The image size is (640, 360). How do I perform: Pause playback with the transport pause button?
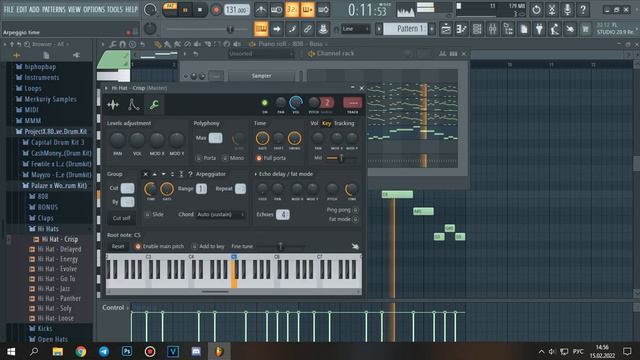tap(185, 10)
